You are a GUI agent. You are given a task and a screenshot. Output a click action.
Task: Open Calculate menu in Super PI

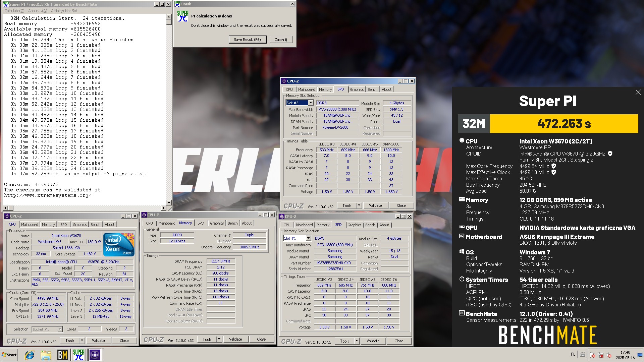pos(14,11)
